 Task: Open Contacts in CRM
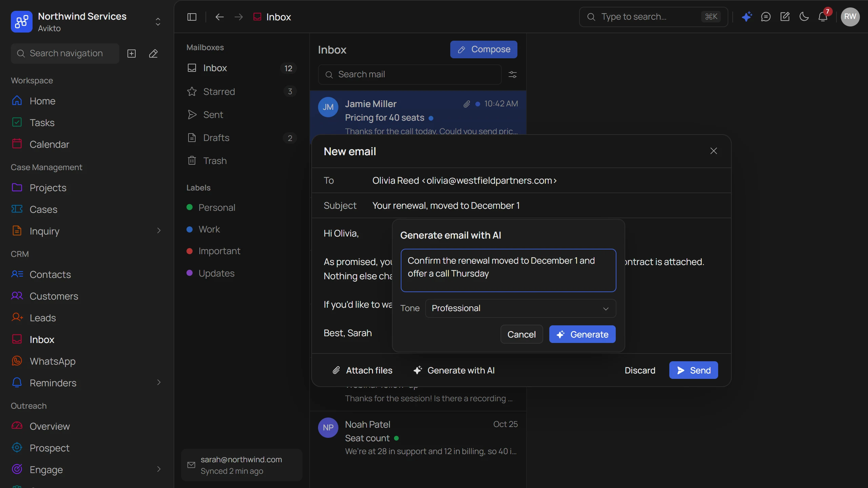coord(87,274)
